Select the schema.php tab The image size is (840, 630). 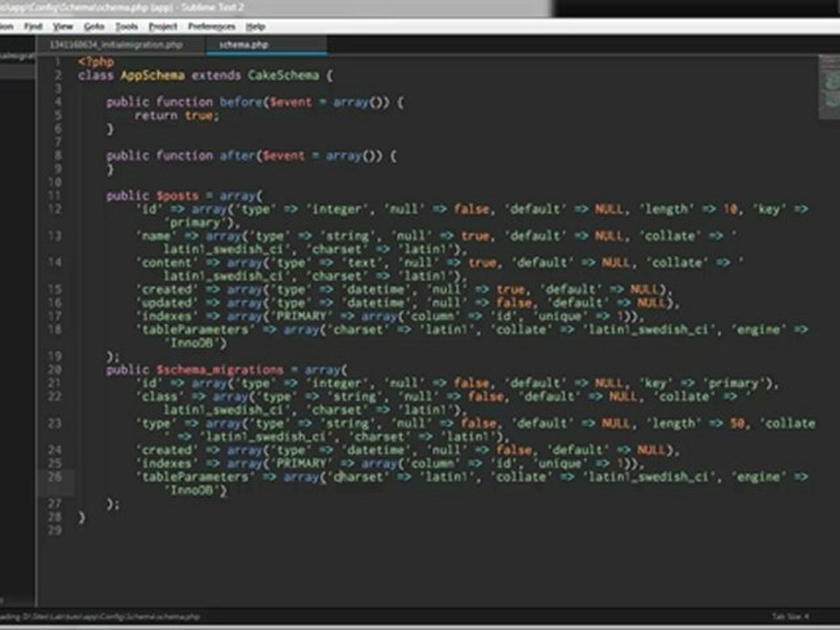point(266,45)
